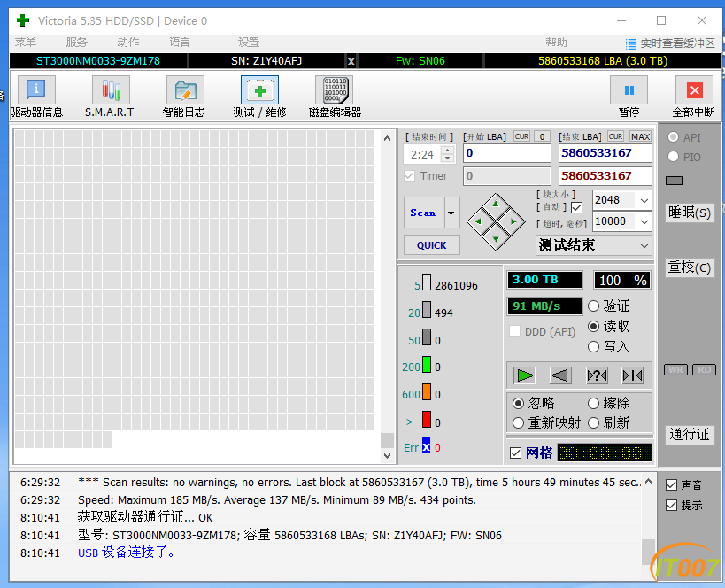725x588 pixels.
Task: Select the 重新映射 remap radio option
Action: pos(518,423)
